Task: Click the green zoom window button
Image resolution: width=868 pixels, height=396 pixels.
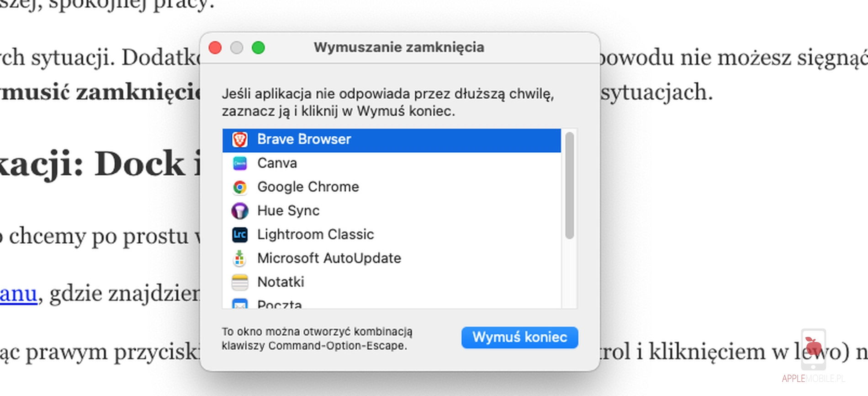Action: tap(258, 48)
